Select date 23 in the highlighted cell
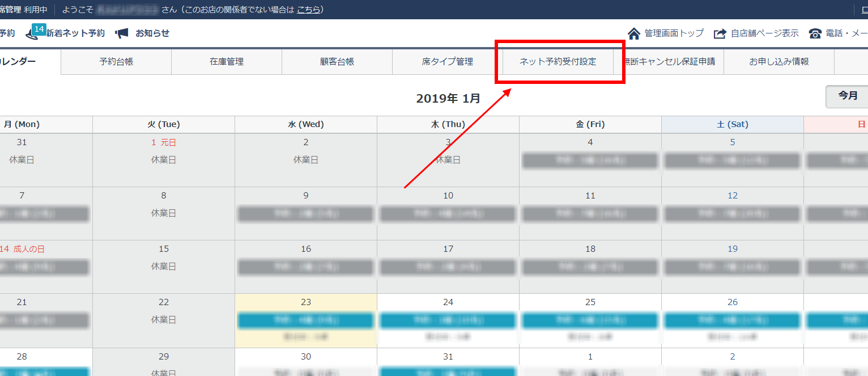Viewport: 868px width, 376px height. pyautogui.click(x=306, y=302)
